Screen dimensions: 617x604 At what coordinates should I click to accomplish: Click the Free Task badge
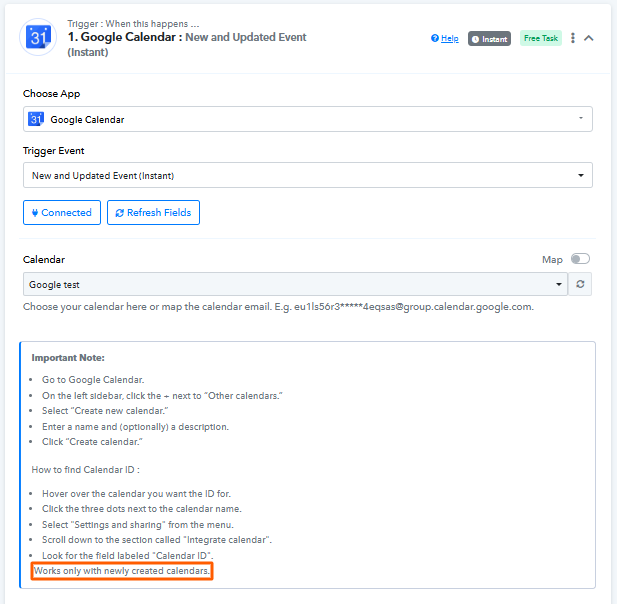[541, 38]
